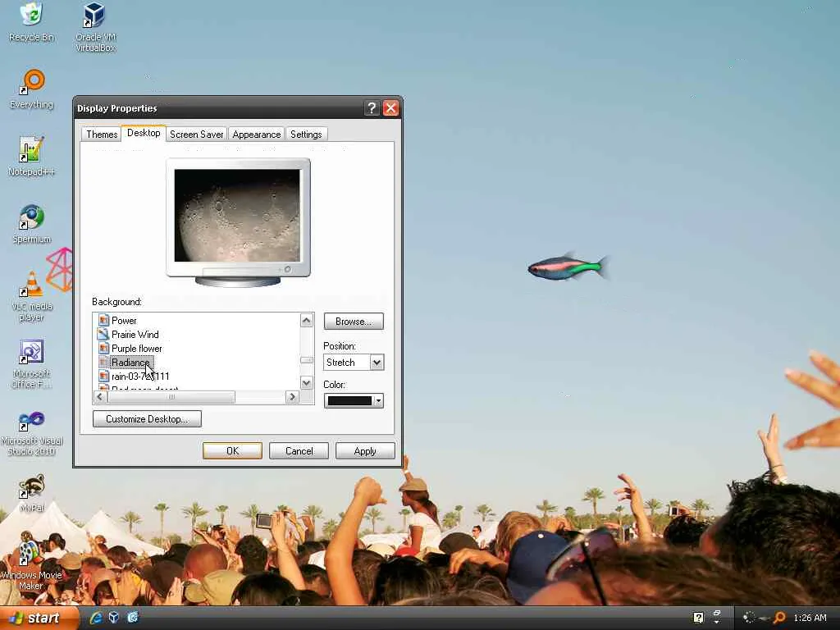The image size is (840, 630).
Task: Confirm with the OK button
Action: coord(232,451)
